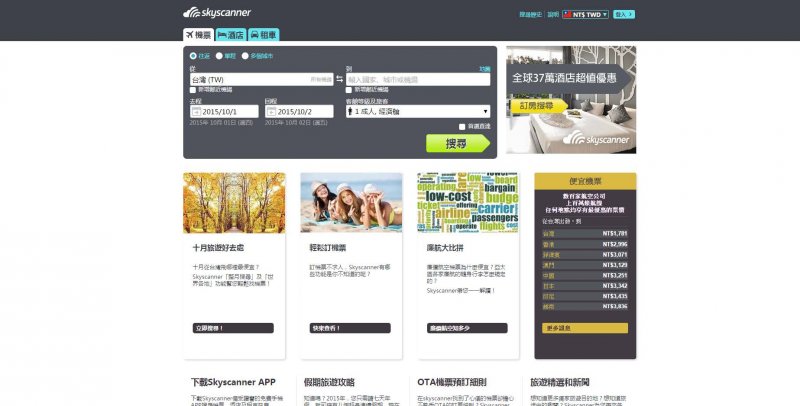Switch to the 酒店 hotels tab
The height and width of the screenshot is (406, 800).
[x=231, y=35]
